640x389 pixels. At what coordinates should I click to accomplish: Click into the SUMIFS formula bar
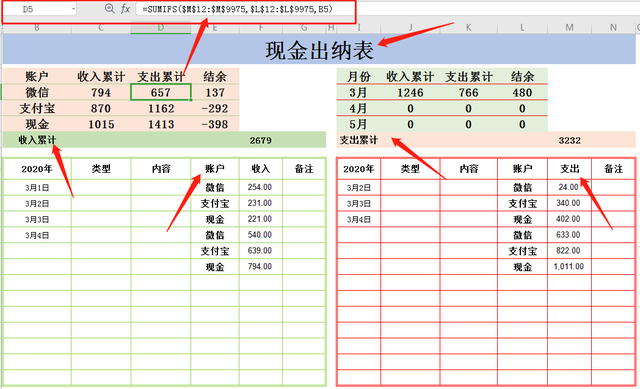click(245, 9)
